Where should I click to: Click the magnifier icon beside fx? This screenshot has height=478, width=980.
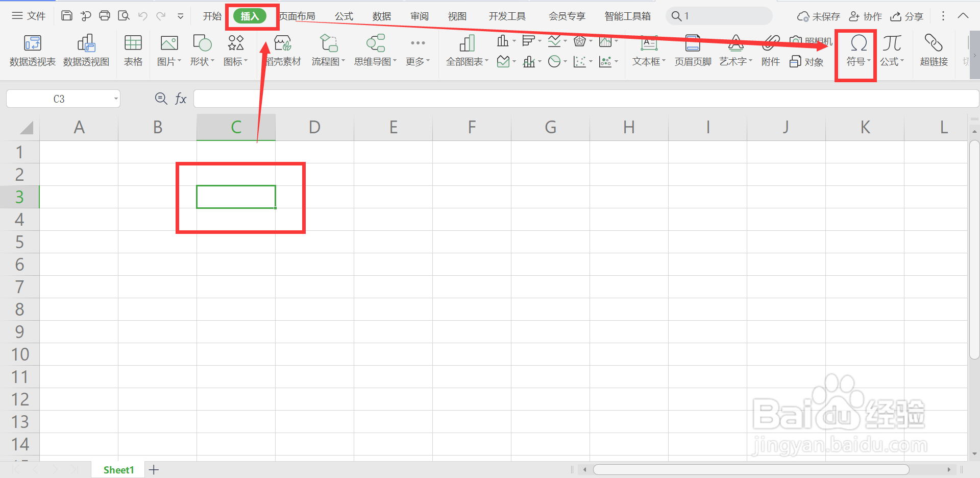pyautogui.click(x=161, y=99)
